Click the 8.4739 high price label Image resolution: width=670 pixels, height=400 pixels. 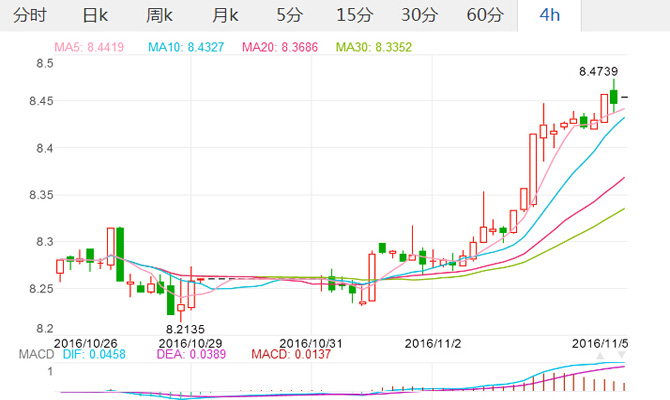click(600, 72)
